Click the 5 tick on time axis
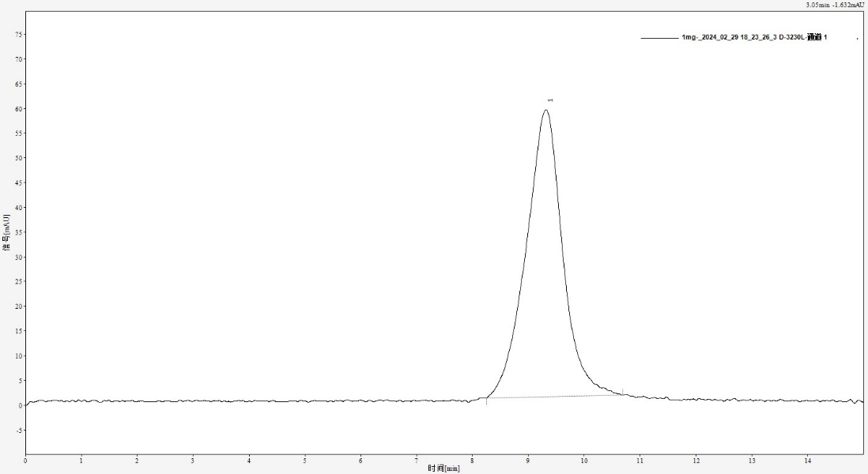The image size is (868, 474). coord(304,460)
